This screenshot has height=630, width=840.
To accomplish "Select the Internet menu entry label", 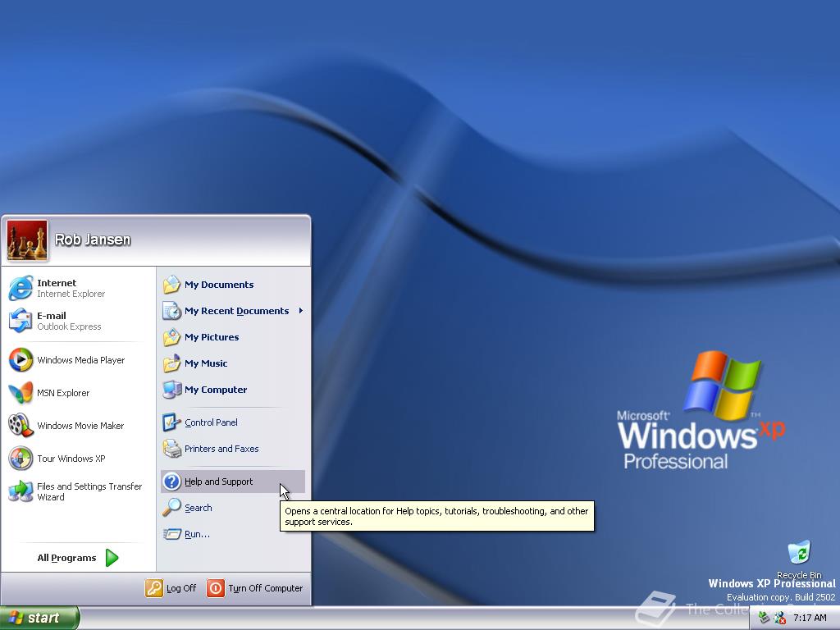I will click(57, 283).
